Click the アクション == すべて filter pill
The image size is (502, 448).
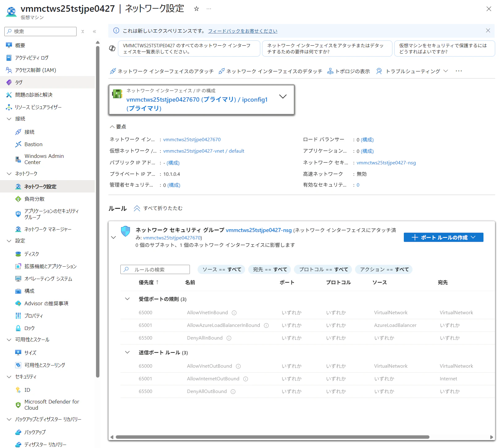[384, 269]
